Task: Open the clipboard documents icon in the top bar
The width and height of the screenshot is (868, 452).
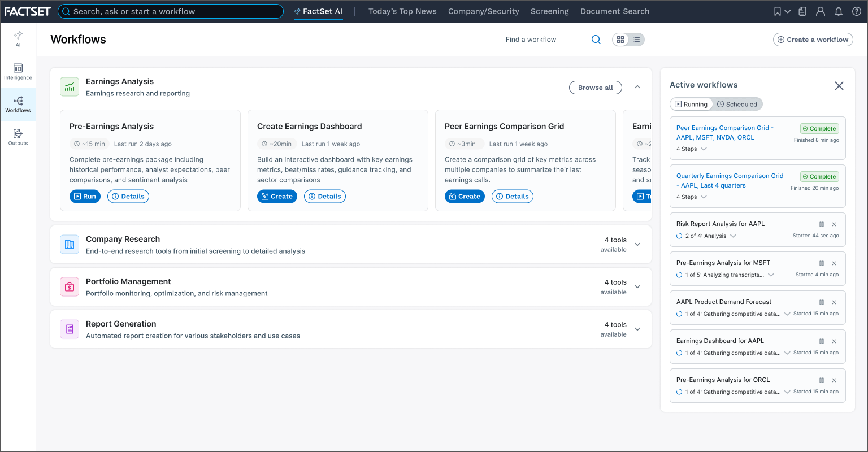Action: pyautogui.click(x=802, y=11)
